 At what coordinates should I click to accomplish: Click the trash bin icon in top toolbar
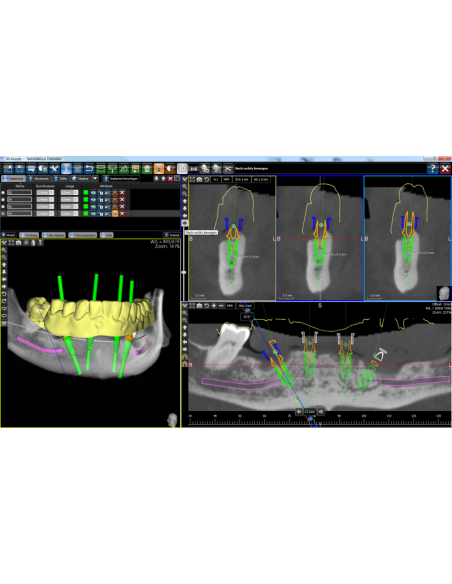click(x=147, y=169)
